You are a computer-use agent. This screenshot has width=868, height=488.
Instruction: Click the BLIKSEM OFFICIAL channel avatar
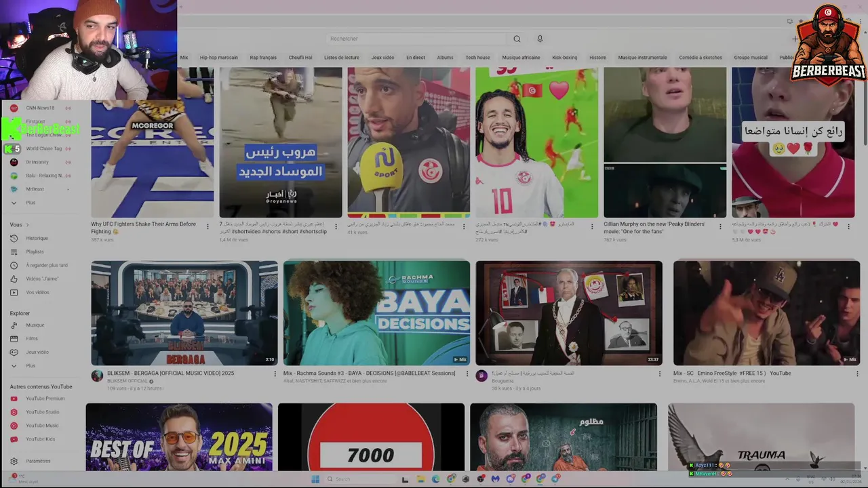pyautogui.click(x=97, y=375)
